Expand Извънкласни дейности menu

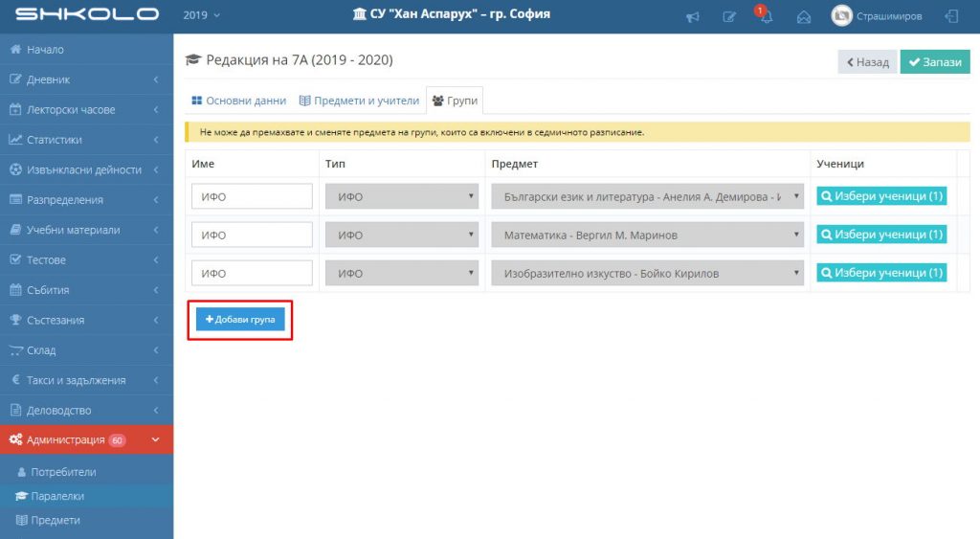pyautogui.click(x=86, y=169)
